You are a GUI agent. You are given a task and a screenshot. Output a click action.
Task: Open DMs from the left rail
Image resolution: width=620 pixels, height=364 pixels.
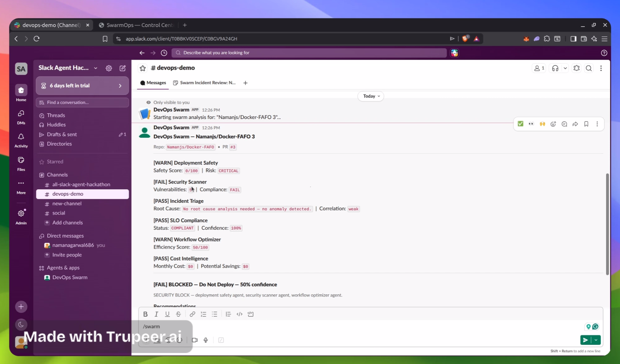(x=21, y=117)
